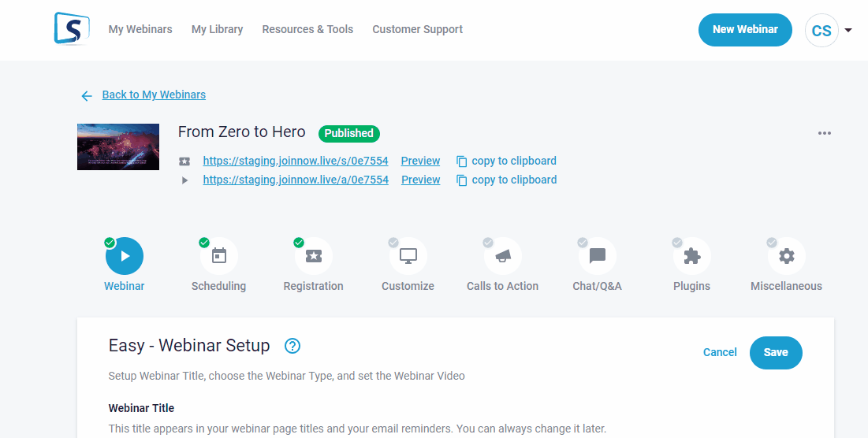Click the webinar thumbnail image
Screen dimensions: 868x438
tap(118, 147)
